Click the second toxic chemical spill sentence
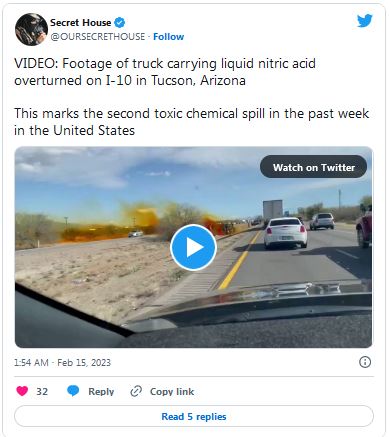 (191, 122)
